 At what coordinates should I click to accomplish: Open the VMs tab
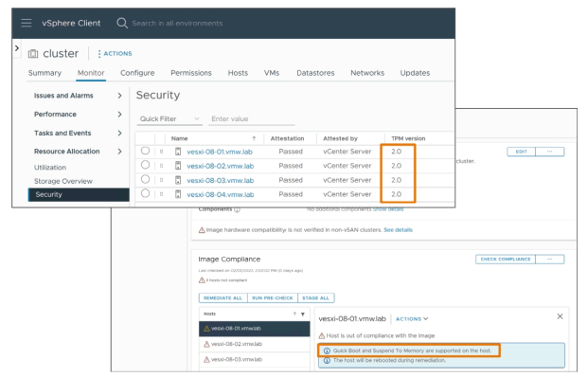point(272,73)
